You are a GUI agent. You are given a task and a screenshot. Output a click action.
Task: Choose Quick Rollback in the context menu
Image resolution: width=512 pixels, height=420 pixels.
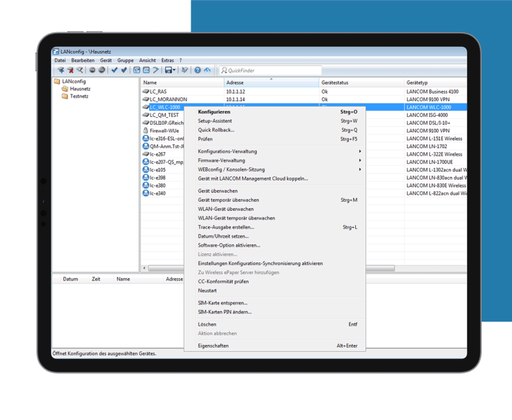pyautogui.click(x=275, y=130)
